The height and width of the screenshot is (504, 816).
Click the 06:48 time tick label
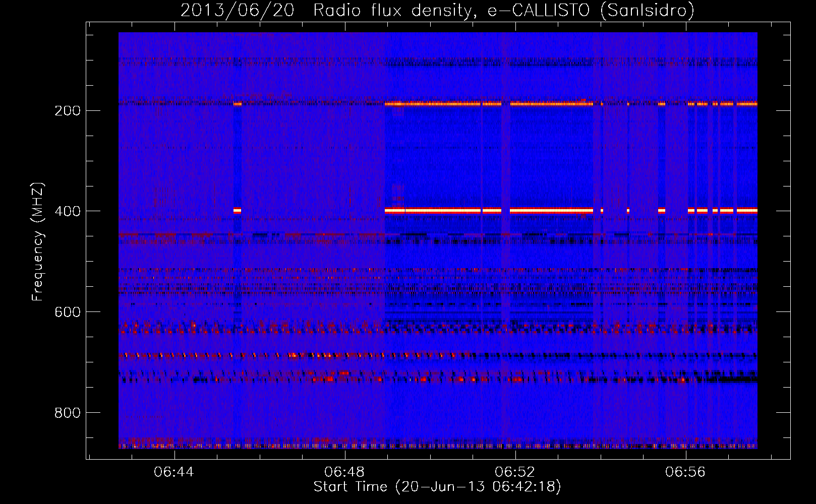click(344, 472)
